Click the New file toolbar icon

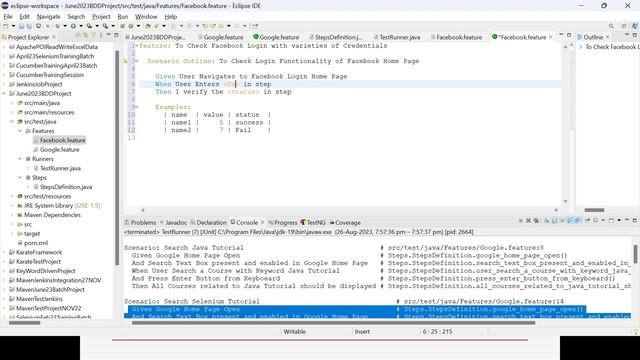click(x=5, y=26)
